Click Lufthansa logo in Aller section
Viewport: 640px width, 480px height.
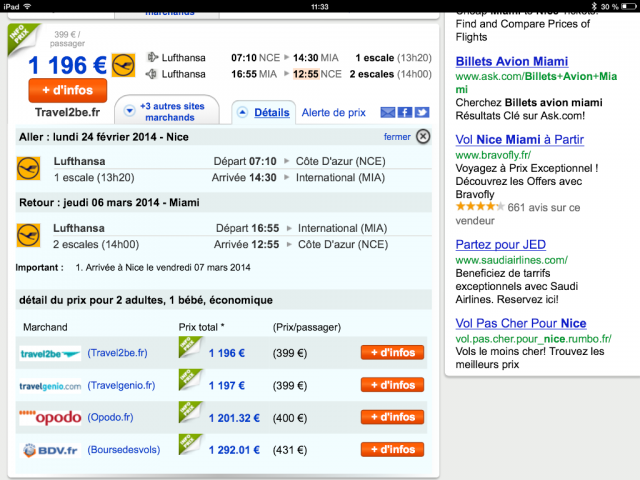pos(28,168)
